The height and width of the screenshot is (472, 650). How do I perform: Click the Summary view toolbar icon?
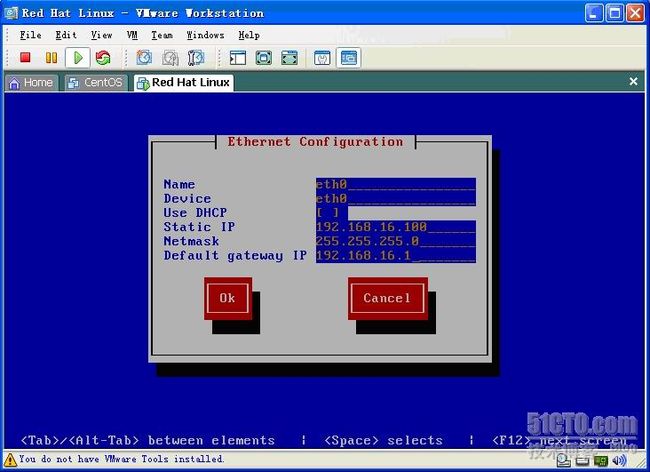point(322,58)
